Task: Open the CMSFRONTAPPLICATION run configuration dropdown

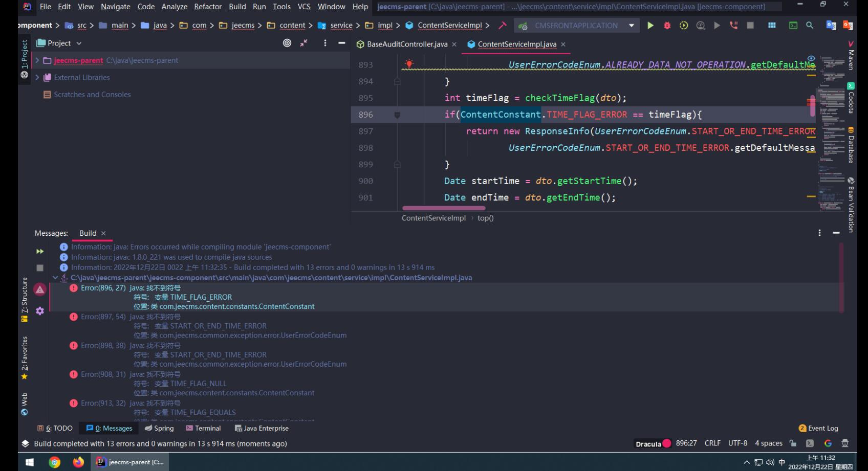Action: 576,26
